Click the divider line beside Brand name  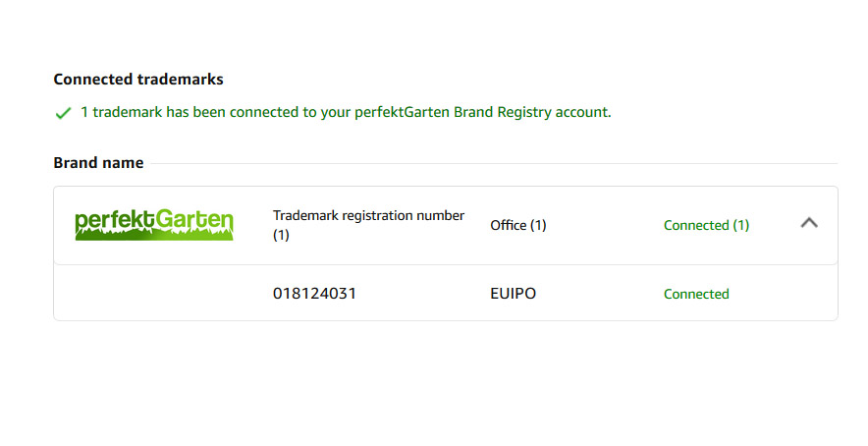click(494, 163)
